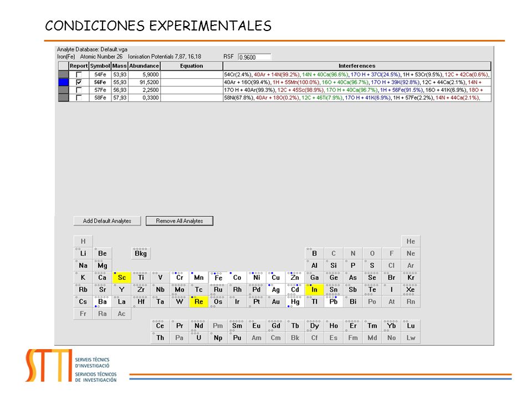Click the RSF value input field
This screenshot has width=532, height=399.
[x=254, y=57]
